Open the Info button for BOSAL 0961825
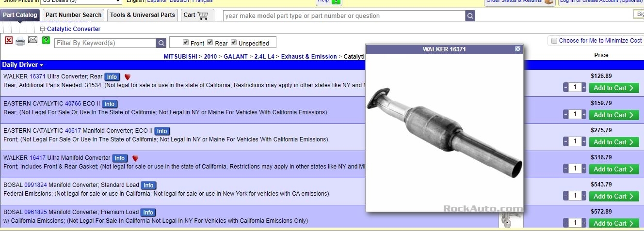This screenshot has height=231, width=644. pos(148,213)
